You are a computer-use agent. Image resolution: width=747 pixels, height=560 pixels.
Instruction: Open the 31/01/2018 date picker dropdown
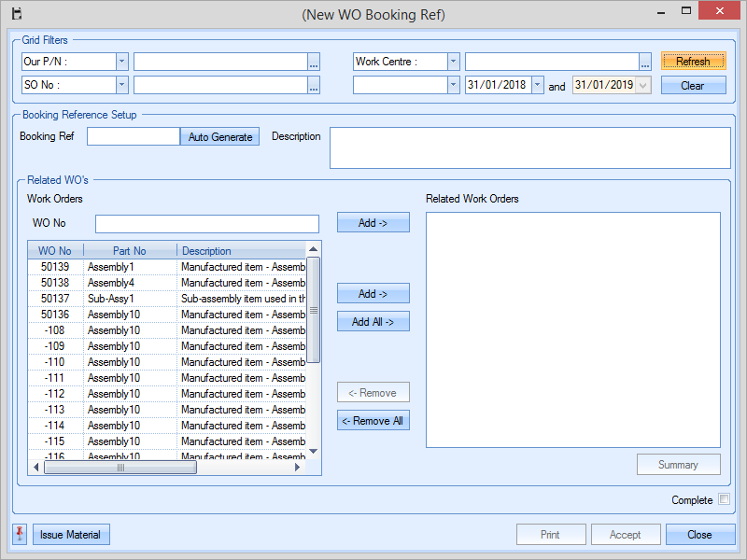(x=537, y=85)
